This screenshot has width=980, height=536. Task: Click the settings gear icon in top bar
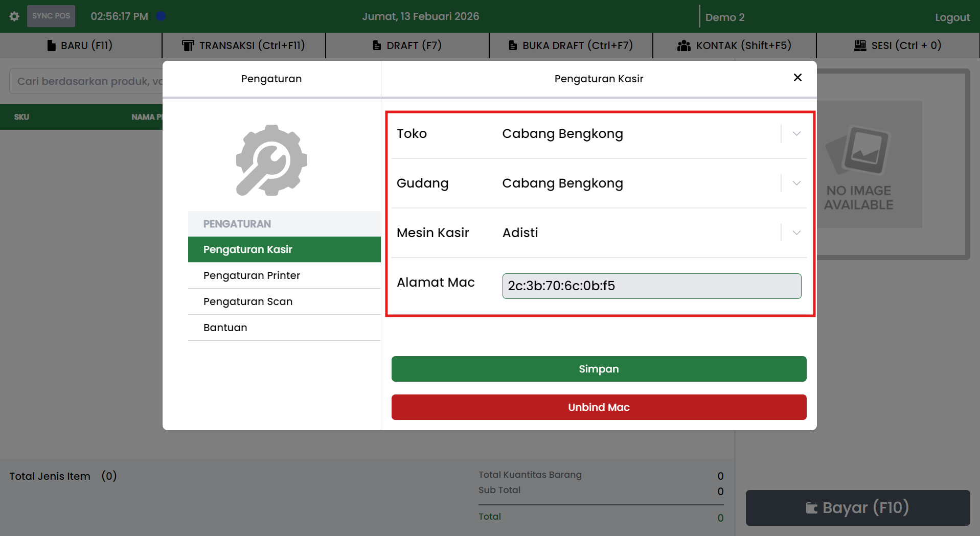pyautogui.click(x=14, y=16)
